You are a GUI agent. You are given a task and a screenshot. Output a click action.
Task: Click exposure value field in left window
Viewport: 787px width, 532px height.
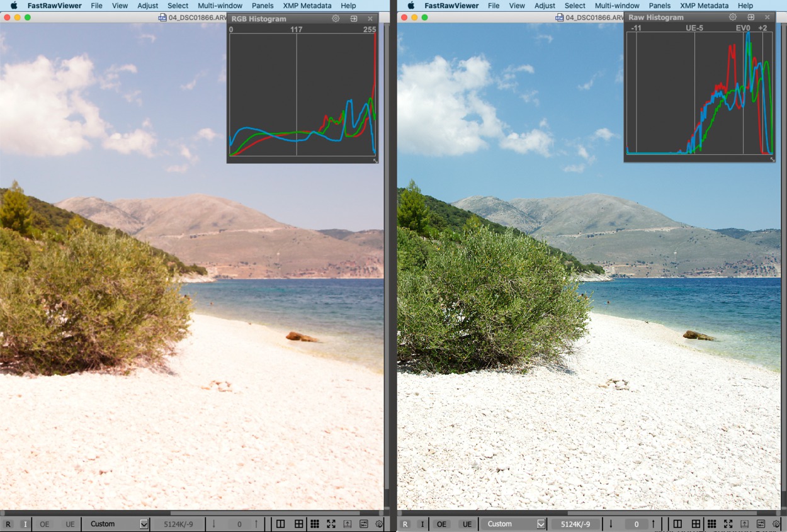click(x=239, y=524)
